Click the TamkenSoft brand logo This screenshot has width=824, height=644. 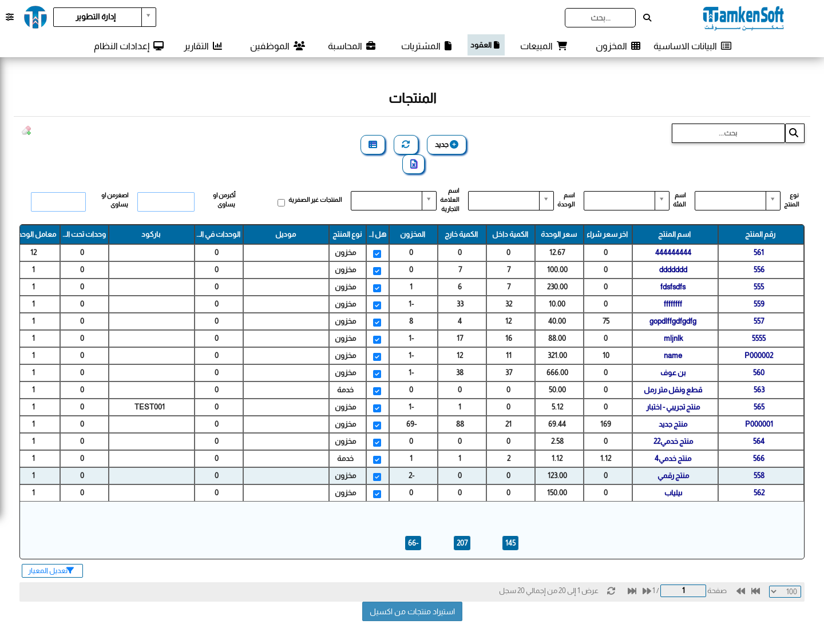tap(743, 18)
